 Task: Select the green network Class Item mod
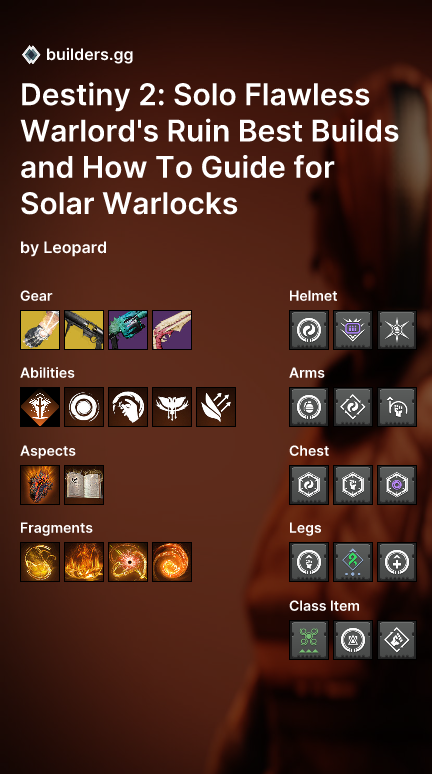[x=309, y=640]
